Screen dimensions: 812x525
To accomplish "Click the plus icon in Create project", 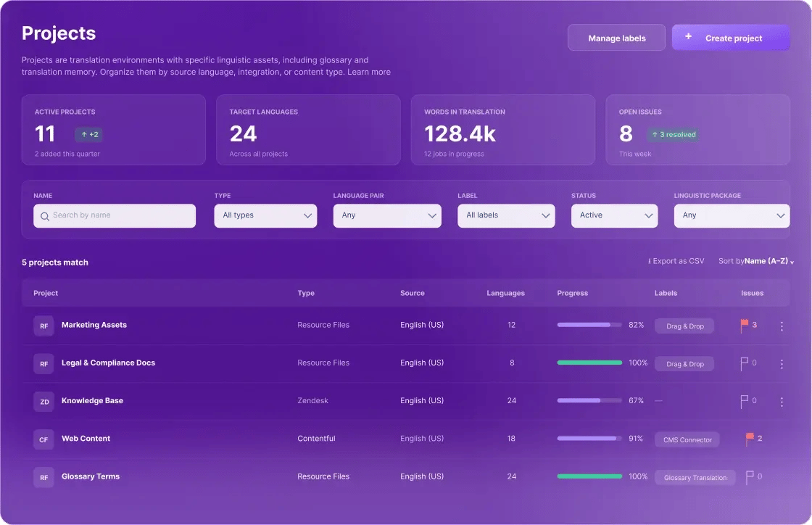I will coord(688,36).
